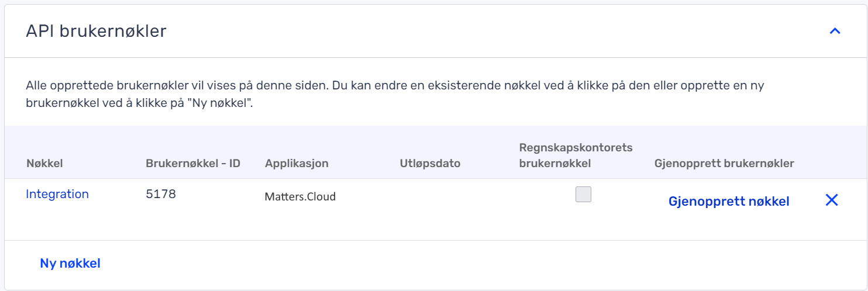
Task: Select the Utløpsdato column header
Action: pos(430,164)
